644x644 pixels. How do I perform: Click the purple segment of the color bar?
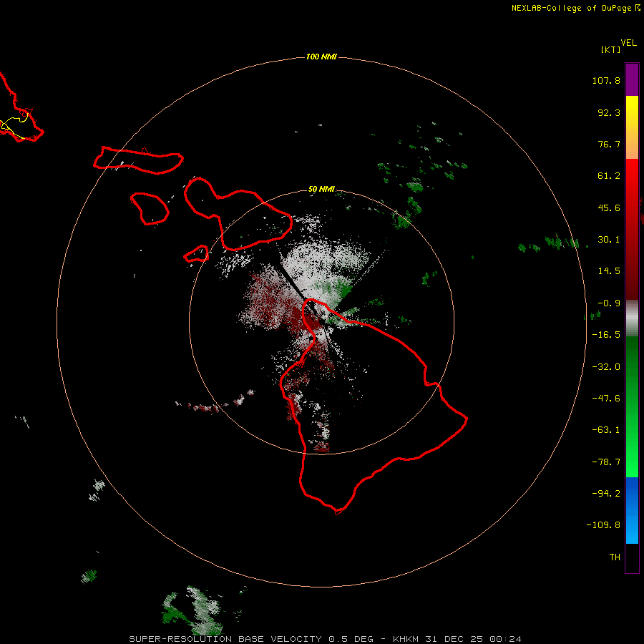tap(632, 79)
